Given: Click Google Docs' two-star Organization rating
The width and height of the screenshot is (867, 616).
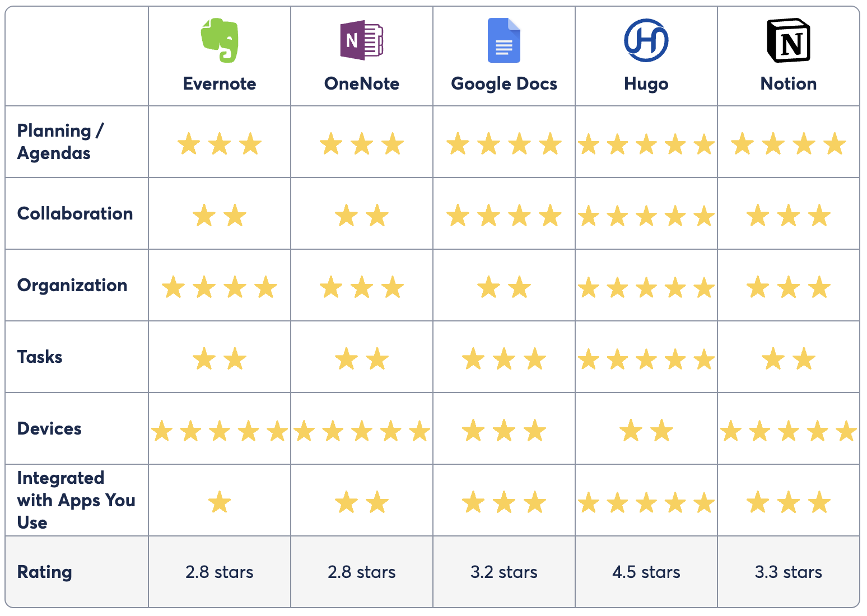Looking at the screenshot, I should click(x=504, y=287).
